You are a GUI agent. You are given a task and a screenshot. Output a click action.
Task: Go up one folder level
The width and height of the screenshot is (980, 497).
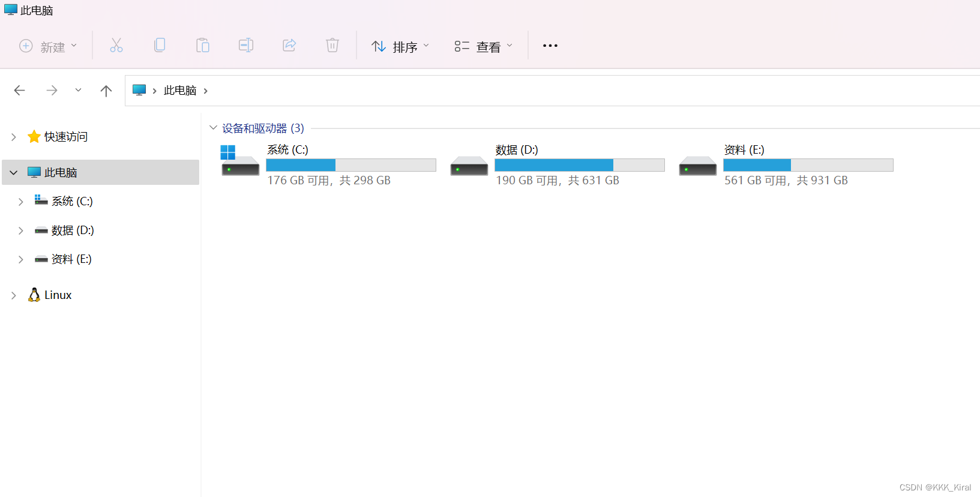click(106, 91)
